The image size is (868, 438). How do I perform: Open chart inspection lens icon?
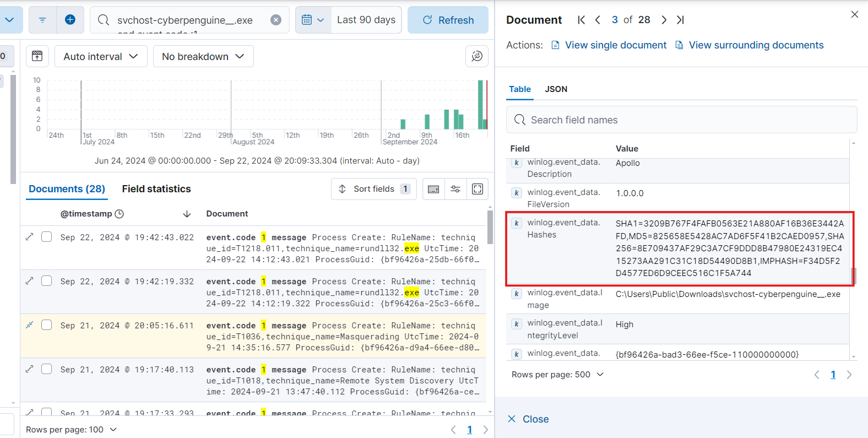(x=477, y=56)
